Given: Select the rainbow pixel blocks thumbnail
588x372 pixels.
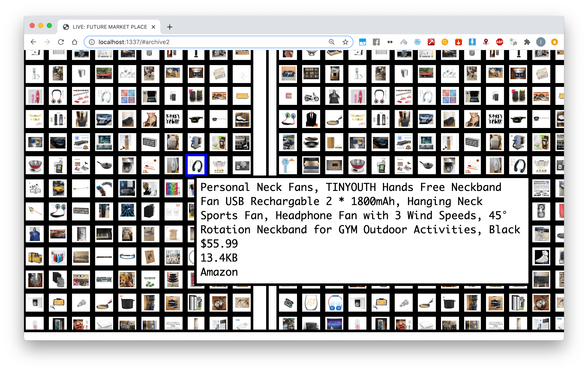Looking at the screenshot, I should [x=173, y=188].
